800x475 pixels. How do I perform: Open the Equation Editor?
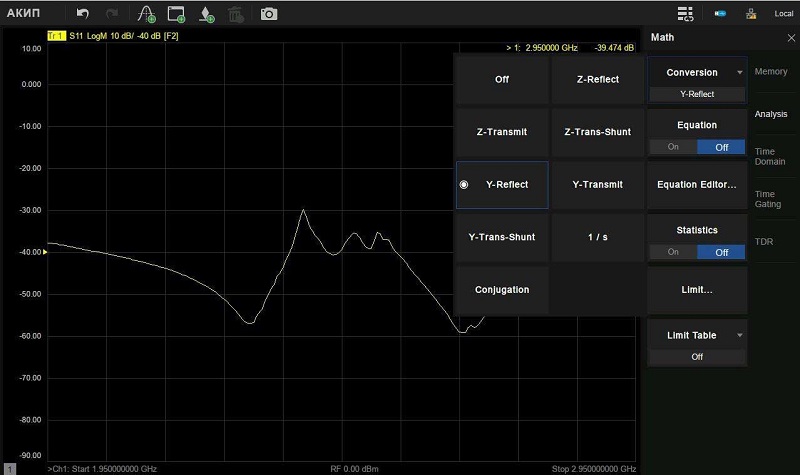pos(697,185)
